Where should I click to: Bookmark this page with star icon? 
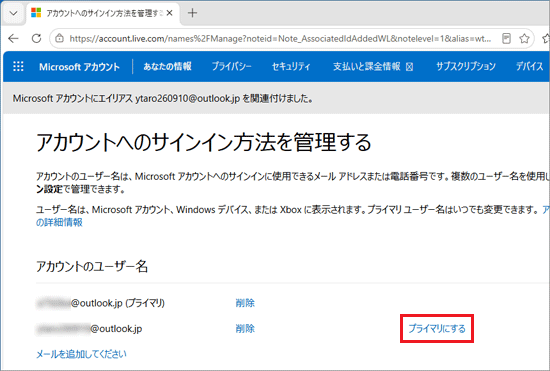point(524,38)
